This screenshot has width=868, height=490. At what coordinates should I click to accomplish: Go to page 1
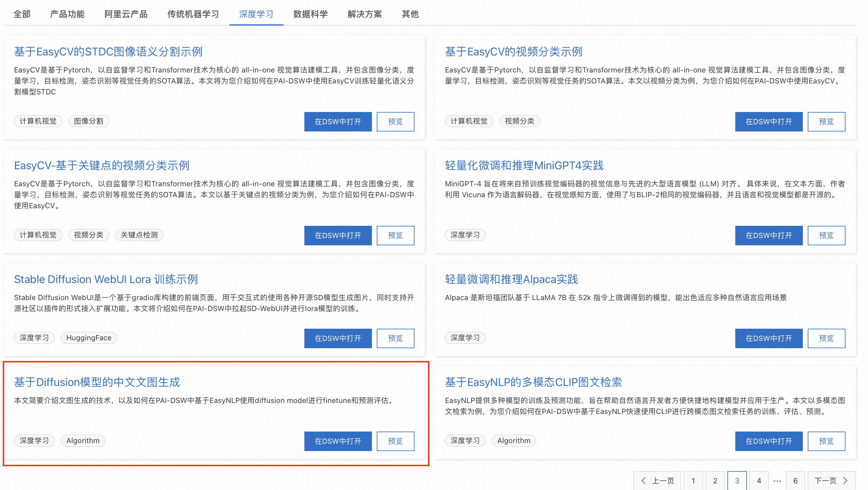point(693,481)
